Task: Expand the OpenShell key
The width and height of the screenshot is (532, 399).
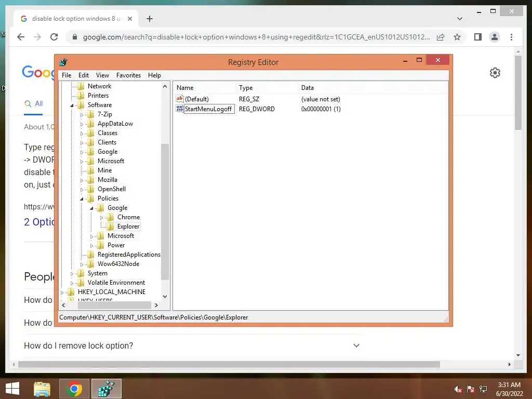Action: [82, 190]
